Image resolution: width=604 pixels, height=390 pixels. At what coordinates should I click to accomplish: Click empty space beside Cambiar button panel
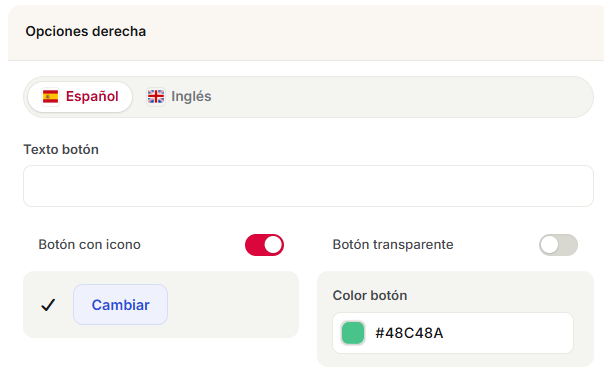click(x=231, y=305)
